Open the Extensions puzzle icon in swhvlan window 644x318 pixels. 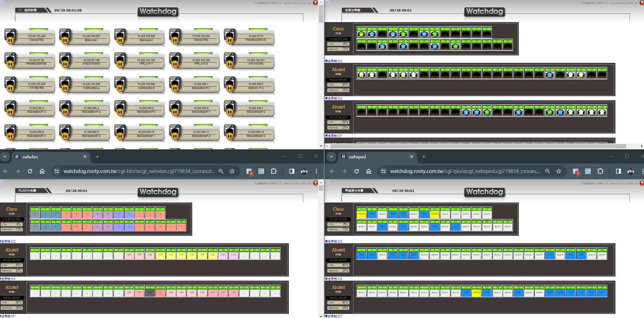tap(274, 171)
